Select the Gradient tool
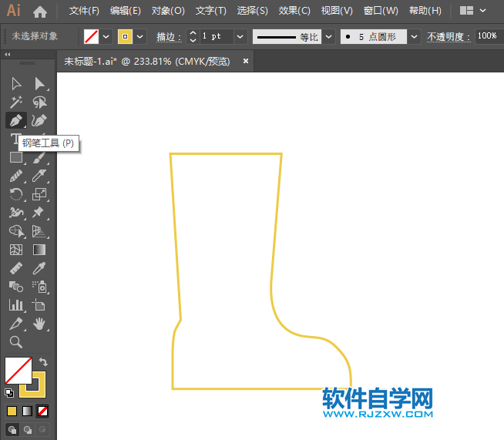This screenshot has height=440, width=504. tap(39, 250)
